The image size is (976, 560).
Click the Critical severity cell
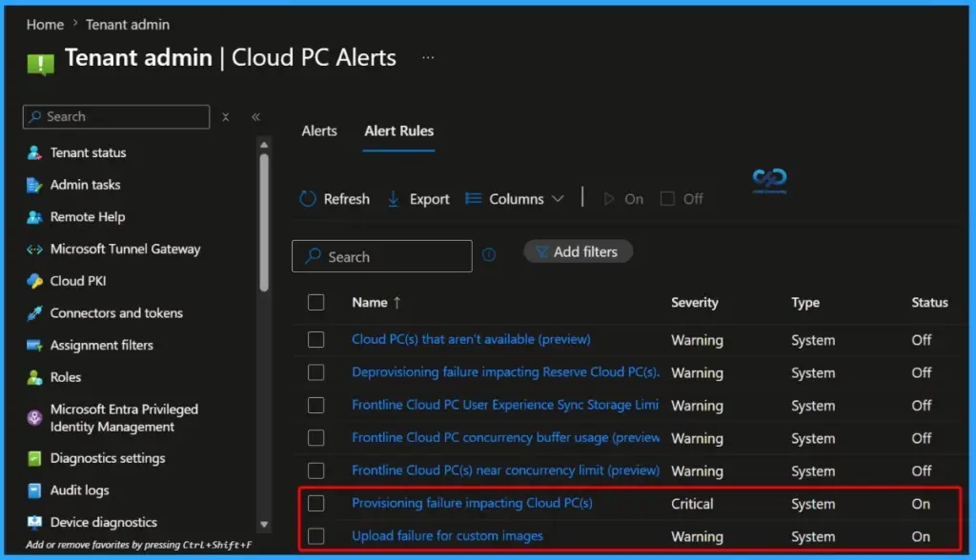[692, 504]
